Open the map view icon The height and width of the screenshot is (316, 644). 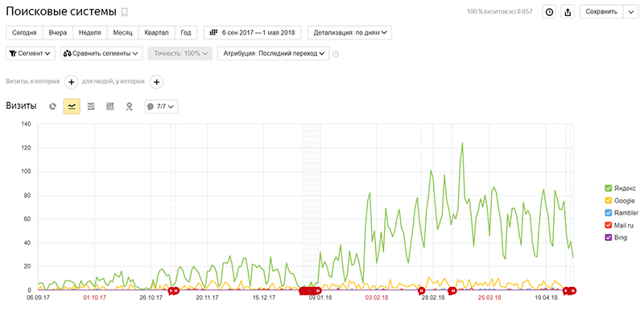130,106
